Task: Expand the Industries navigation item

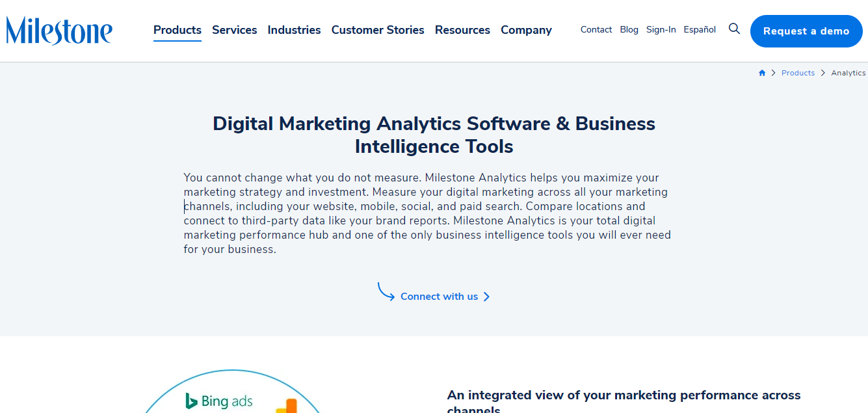Action: coord(294,30)
